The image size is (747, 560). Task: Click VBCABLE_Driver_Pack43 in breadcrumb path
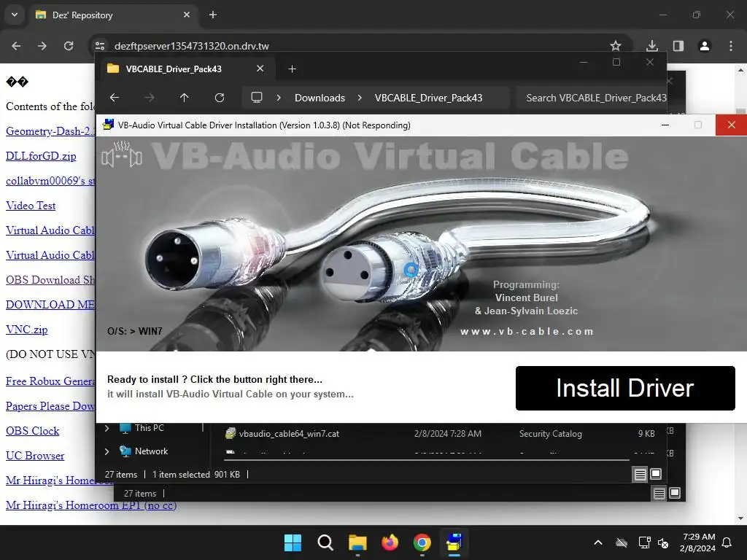[428, 98]
